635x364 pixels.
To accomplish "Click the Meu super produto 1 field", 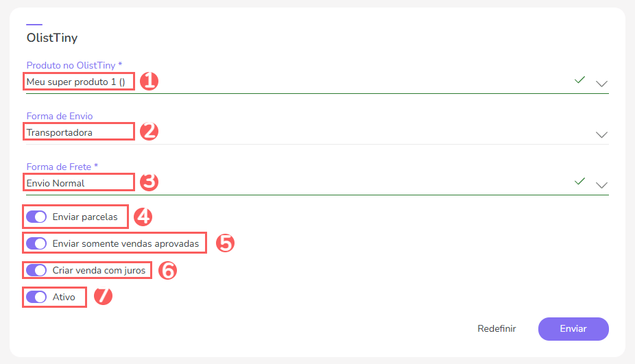I will (x=75, y=82).
